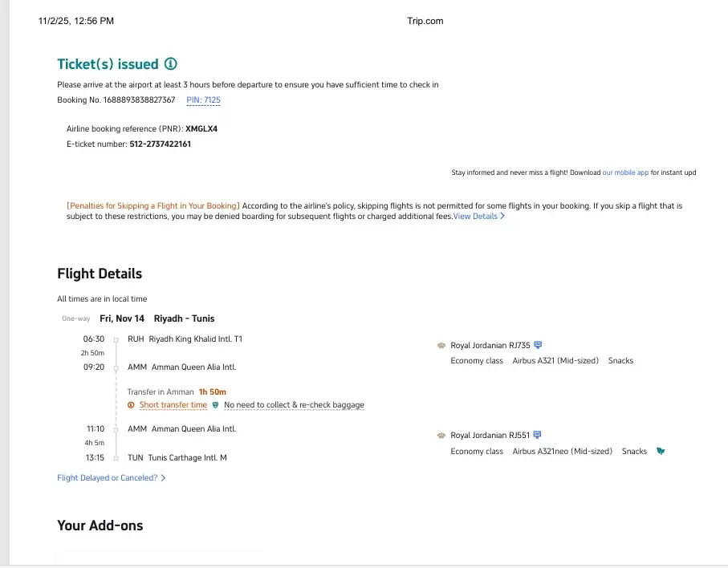Click the orange warning icon for short transfer
Image resolution: width=728 pixels, height=568 pixels.
point(132,405)
